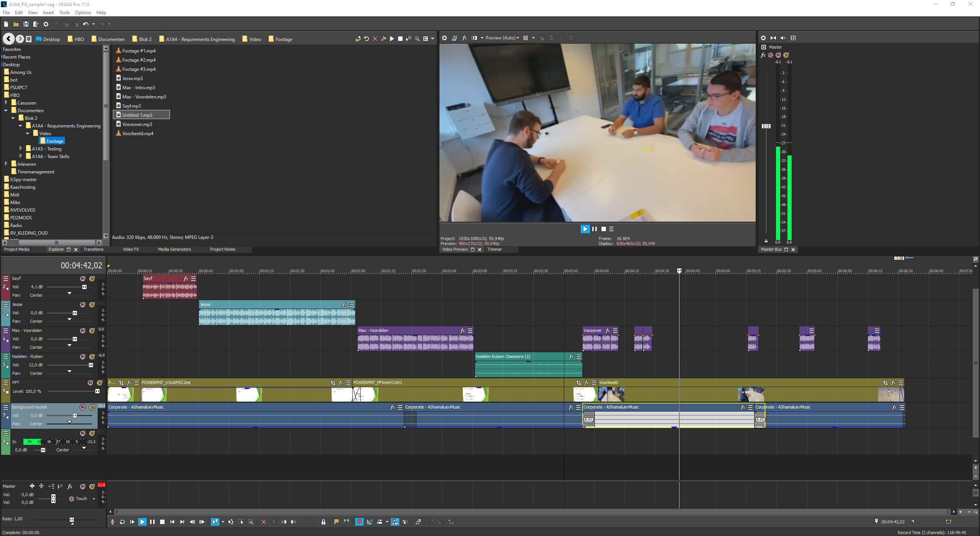Image resolution: width=980 pixels, height=536 pixels.
Task: Click the Sayf track volume slider handle
Action: point(84,287)
